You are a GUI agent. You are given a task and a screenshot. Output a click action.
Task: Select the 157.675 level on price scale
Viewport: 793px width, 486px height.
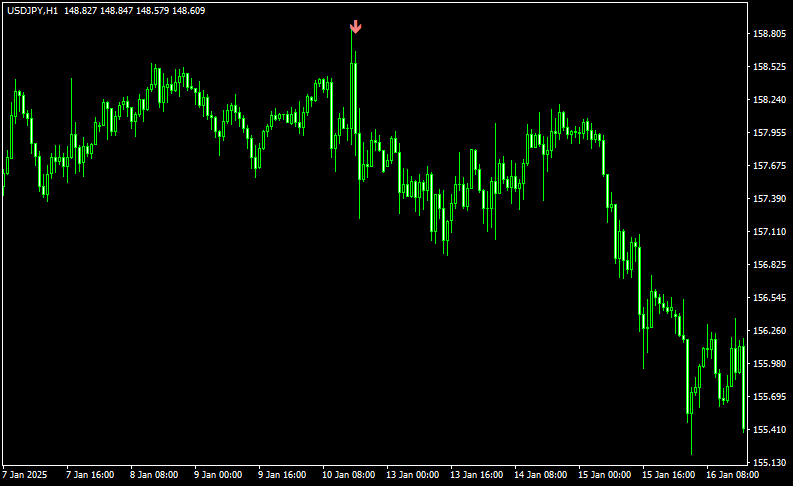768,166
